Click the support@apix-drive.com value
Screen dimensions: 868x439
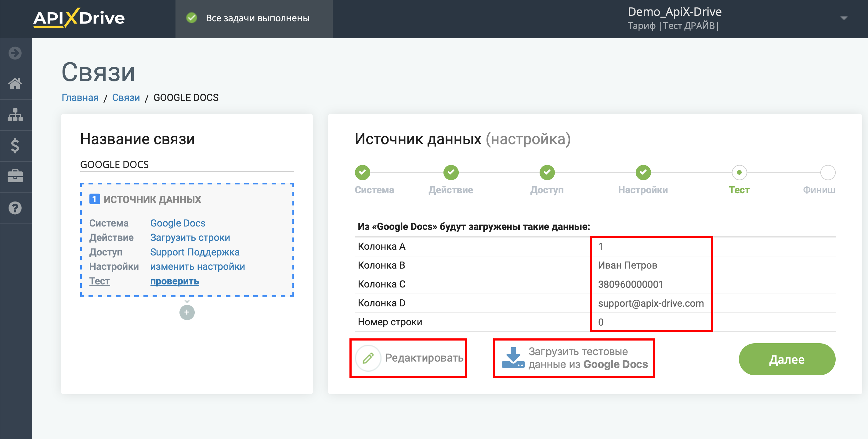[x=651, y=303]
